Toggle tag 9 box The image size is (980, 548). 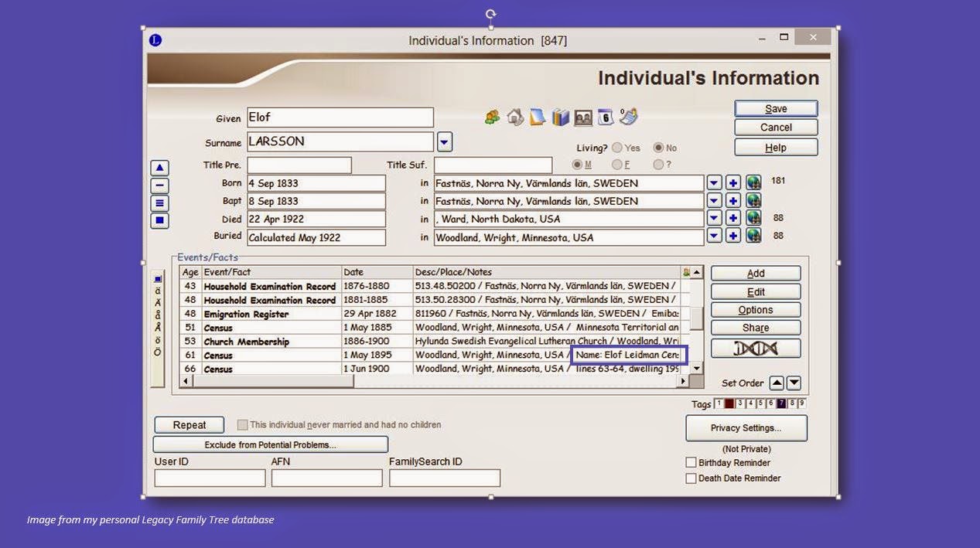click(x=801, y=404)
